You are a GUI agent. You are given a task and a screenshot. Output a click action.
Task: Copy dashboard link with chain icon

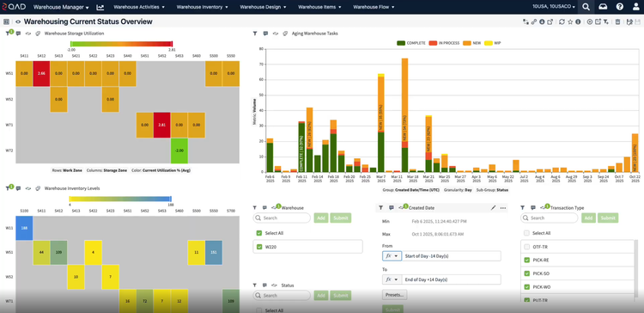534,21
